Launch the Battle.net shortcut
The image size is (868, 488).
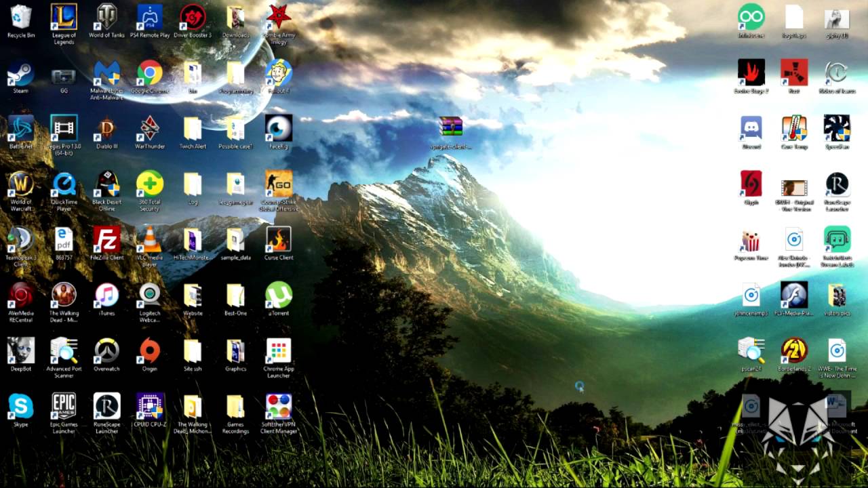pyautogui.click(x=21, y=128)
